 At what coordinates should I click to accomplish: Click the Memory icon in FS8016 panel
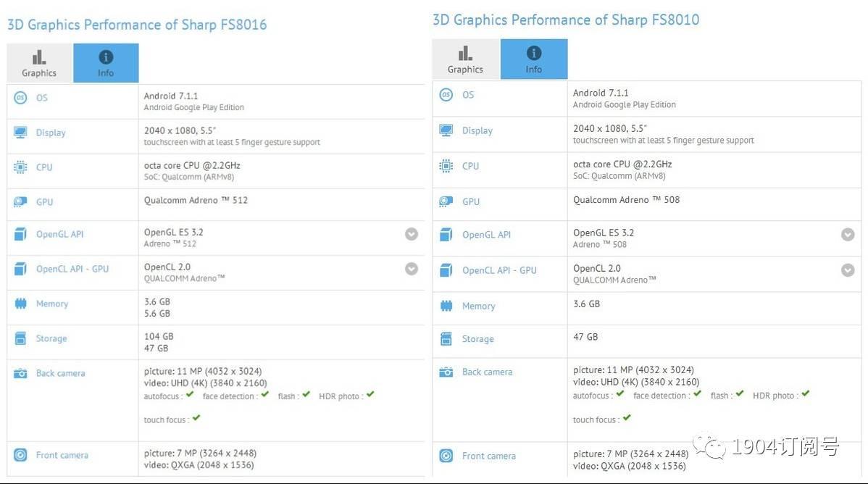click(20, 304)
